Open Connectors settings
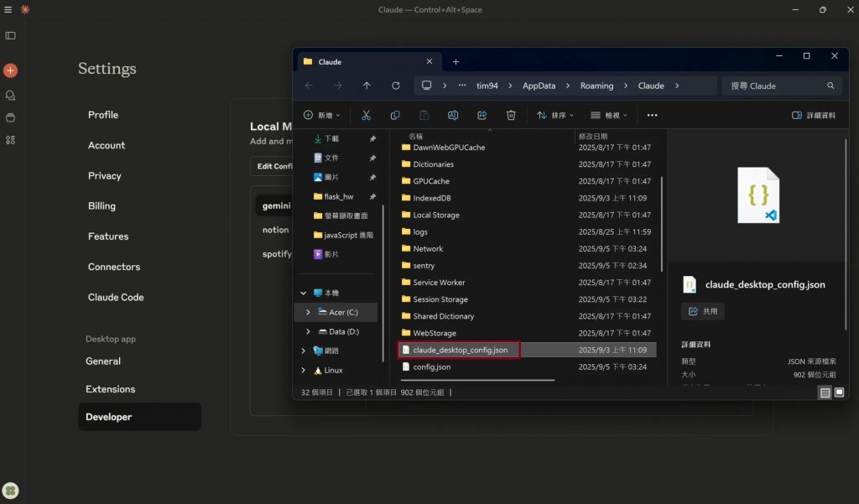Viewport: 859px width, 504px height. tap(114, 267)
